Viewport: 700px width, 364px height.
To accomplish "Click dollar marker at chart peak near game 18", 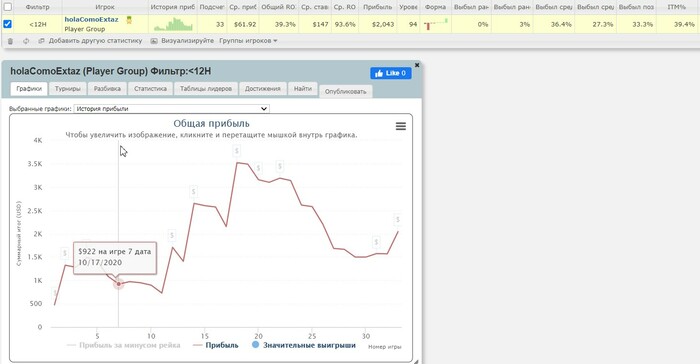I will (x=237, y=151).
